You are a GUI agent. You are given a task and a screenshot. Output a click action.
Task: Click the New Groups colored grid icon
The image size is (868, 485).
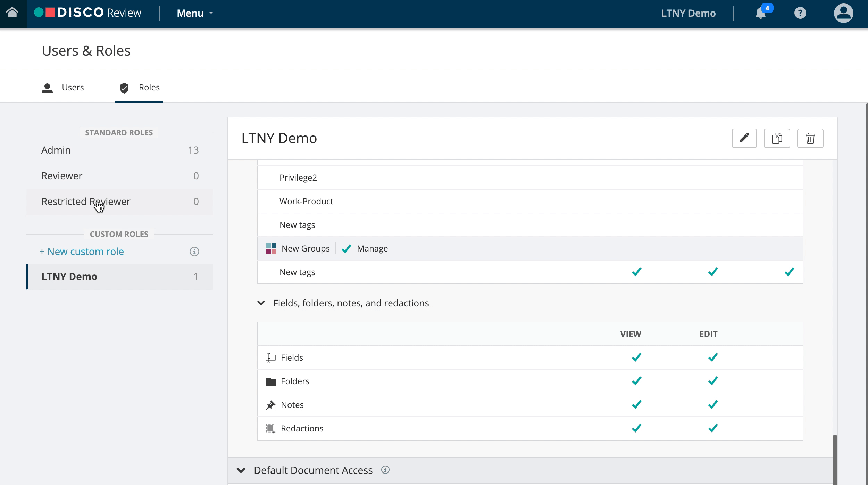click(271, 248)
